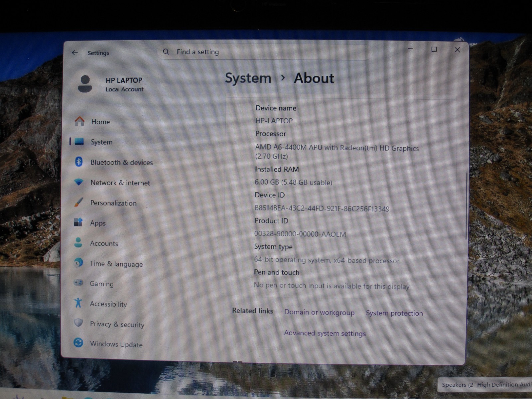Open Home from the sidebar
The image size is (532, 399).
pyautogui.click(x=100, y=122)
